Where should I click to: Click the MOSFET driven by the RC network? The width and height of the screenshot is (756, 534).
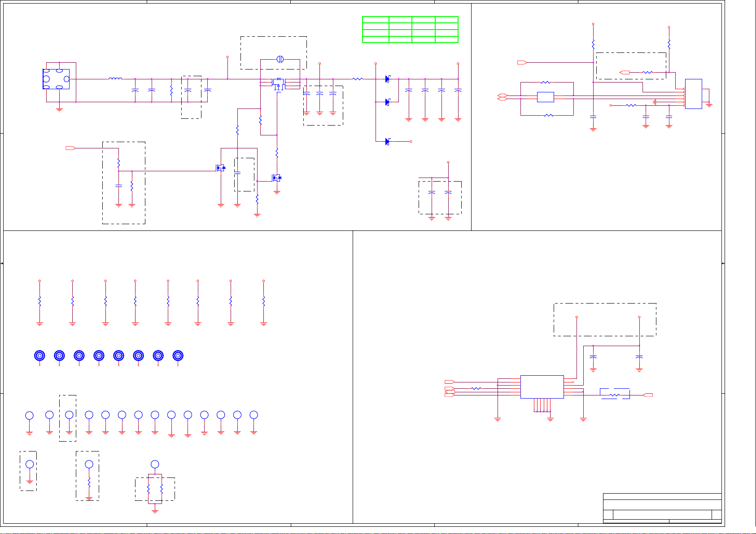(x=221, y=168)
